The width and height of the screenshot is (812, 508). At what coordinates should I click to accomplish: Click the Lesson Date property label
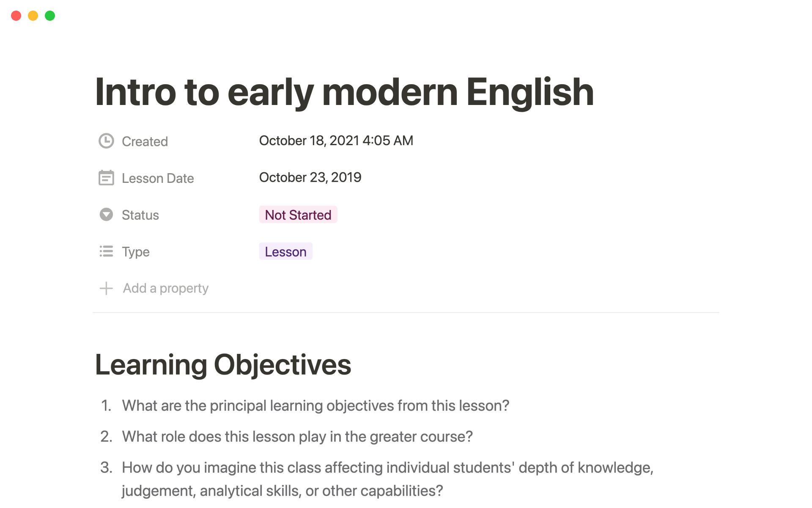158,178
